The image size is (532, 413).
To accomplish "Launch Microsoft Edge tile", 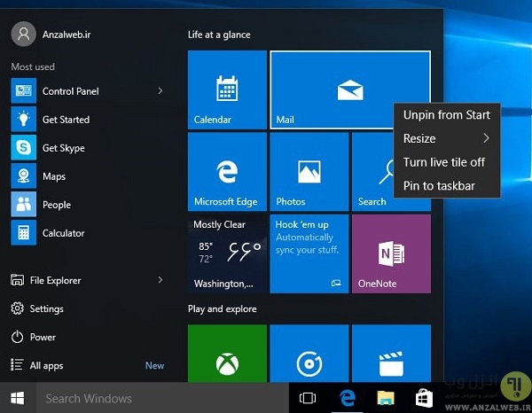I will [x=227, y=171].
